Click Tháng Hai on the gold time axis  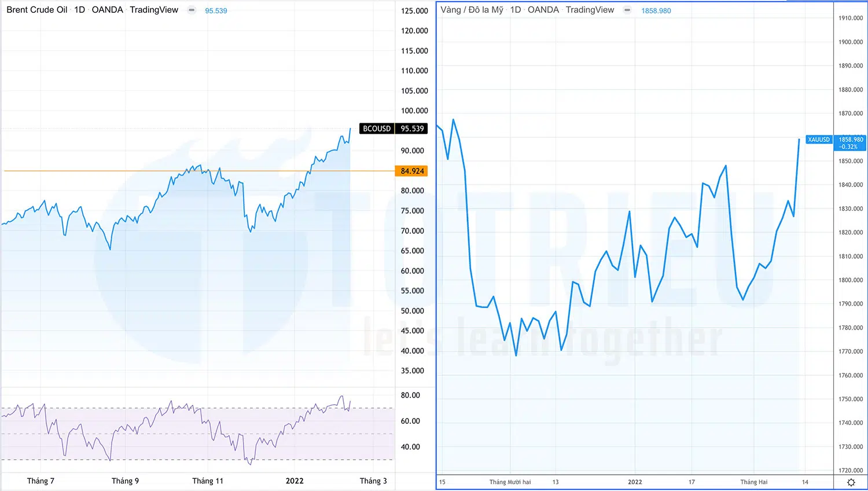pyautogui.click(x=754, y=482)
